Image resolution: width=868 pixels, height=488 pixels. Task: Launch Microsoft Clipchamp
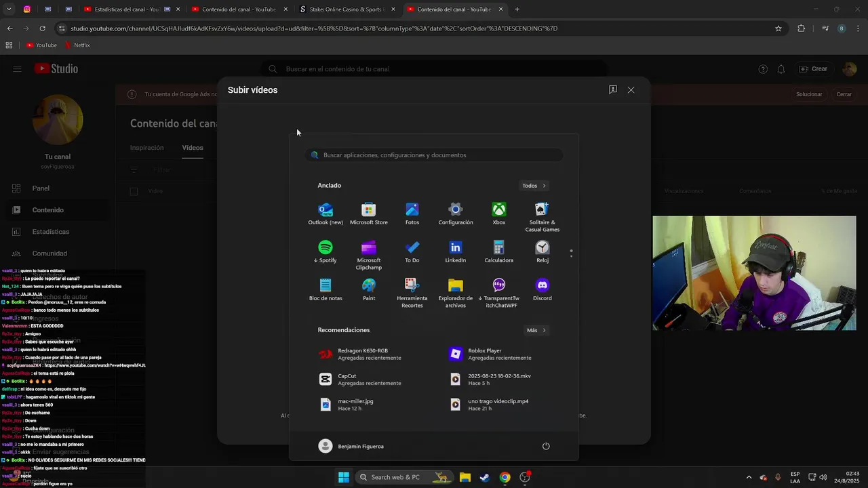pos(369,255)
